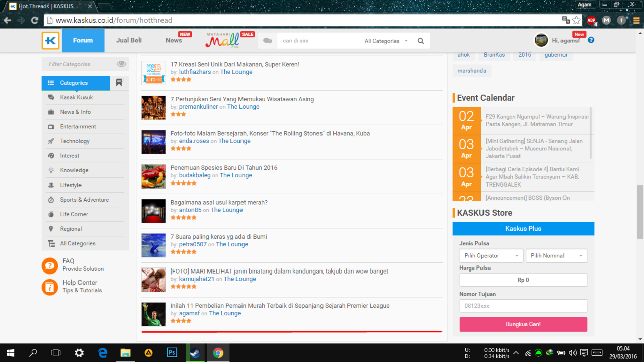Click the ahok tag
The image size is (644, 362).
coord(464,55)
